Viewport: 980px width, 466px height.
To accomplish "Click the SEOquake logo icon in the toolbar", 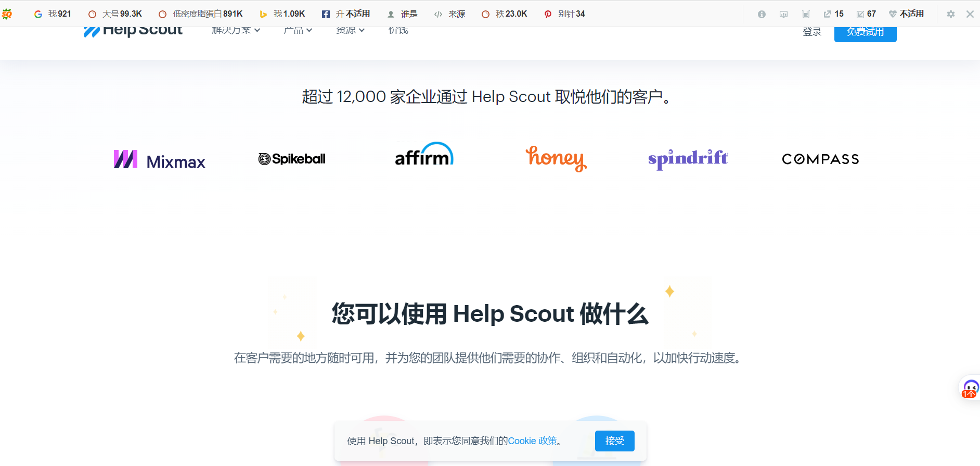I will (7, 14).
